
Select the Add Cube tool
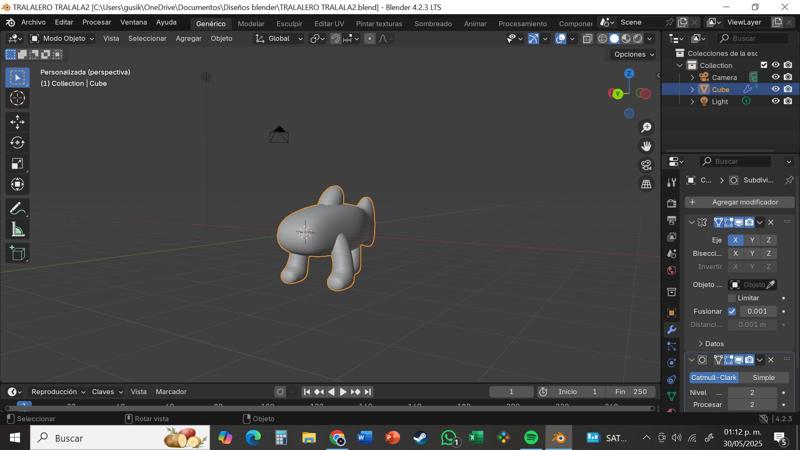pos(17,254)
